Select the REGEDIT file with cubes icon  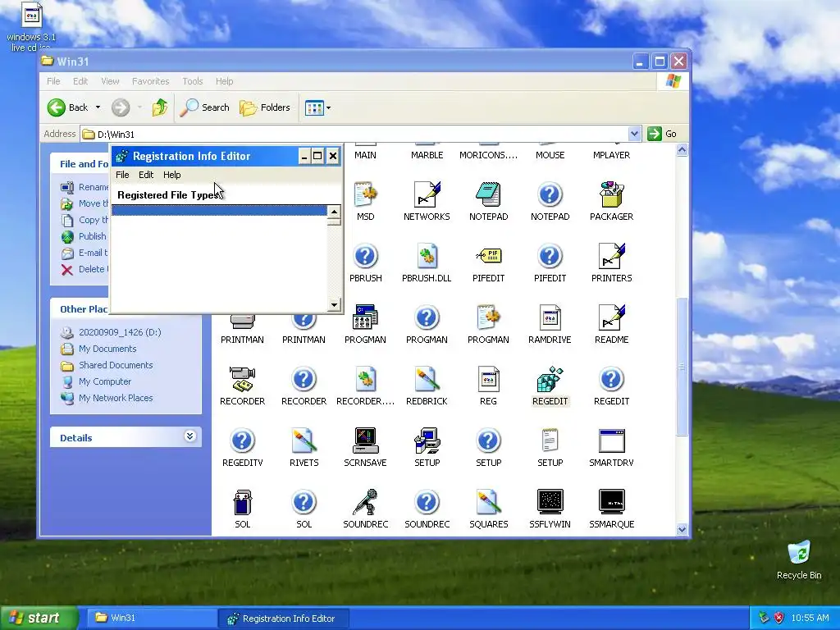tap(550, 380)
